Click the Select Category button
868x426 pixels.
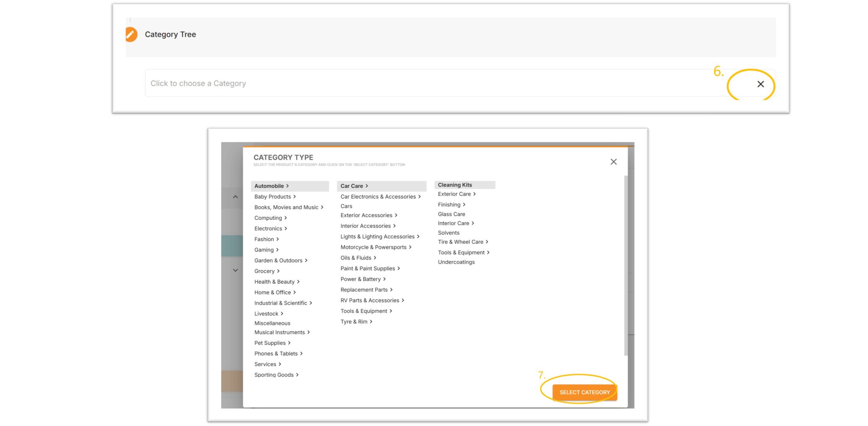coord(584,392)
